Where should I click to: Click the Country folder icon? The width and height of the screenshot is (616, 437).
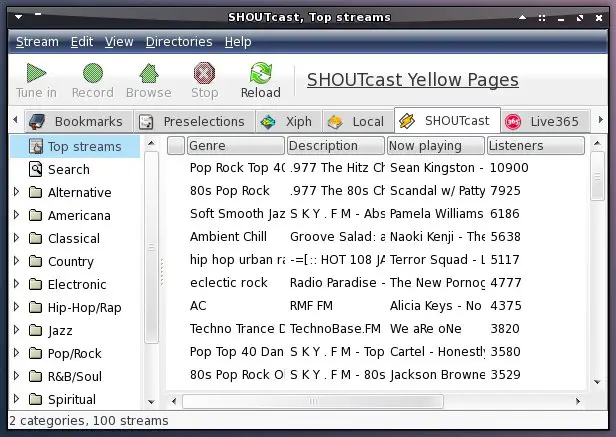(36, 261)
